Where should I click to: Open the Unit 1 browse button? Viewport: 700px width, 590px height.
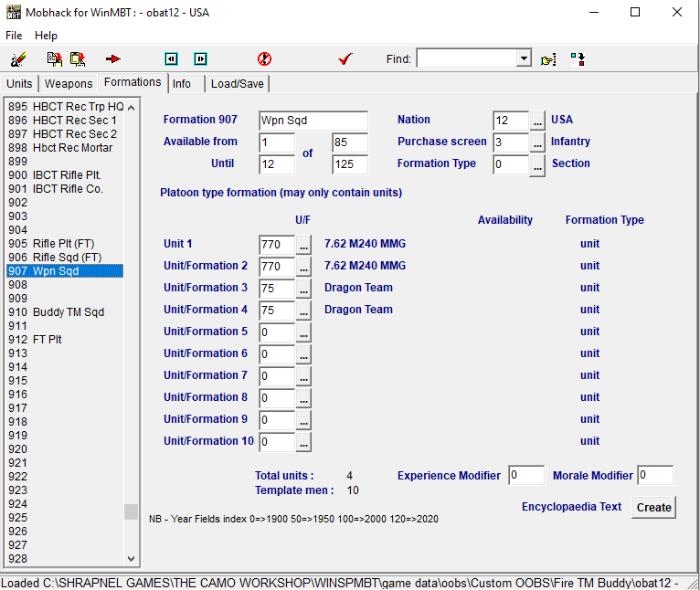tap(303, 245)
